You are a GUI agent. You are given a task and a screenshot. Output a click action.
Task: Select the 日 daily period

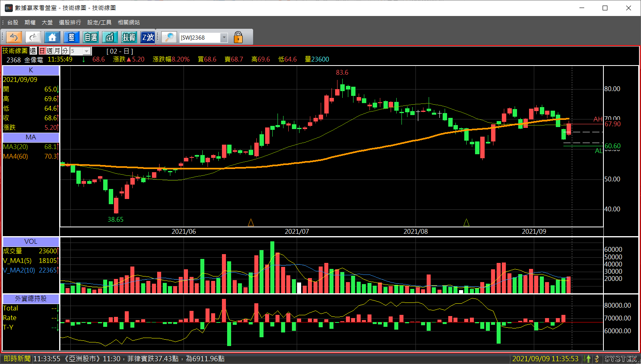[x=42, y=51]
